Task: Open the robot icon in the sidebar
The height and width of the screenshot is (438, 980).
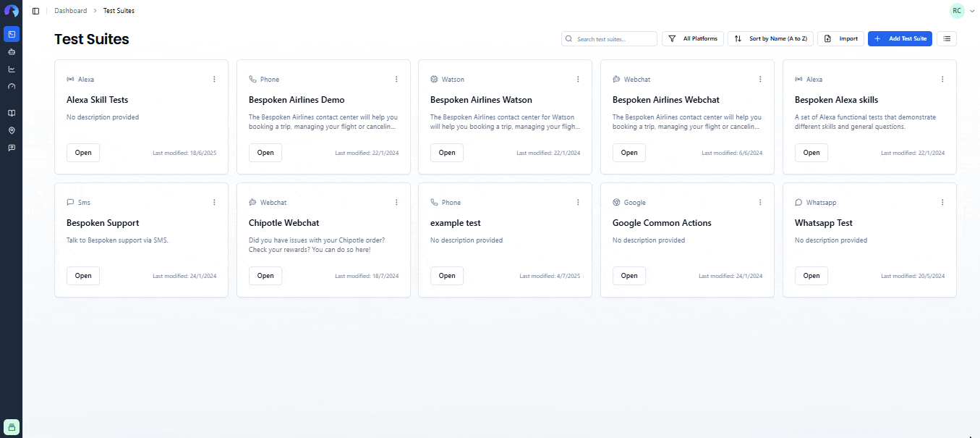Action: pyautogui.click(x=12, y=52)
